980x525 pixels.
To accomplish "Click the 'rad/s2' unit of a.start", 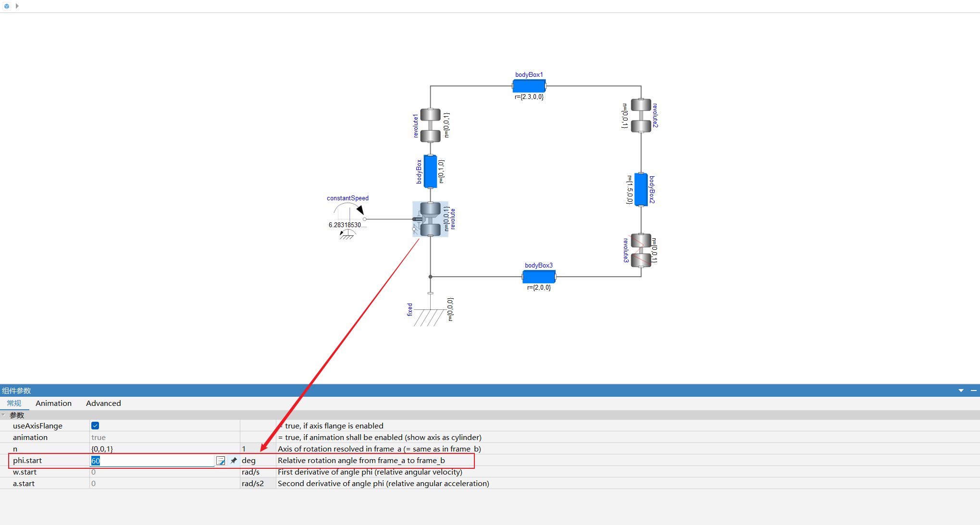I will click(253, 484).
